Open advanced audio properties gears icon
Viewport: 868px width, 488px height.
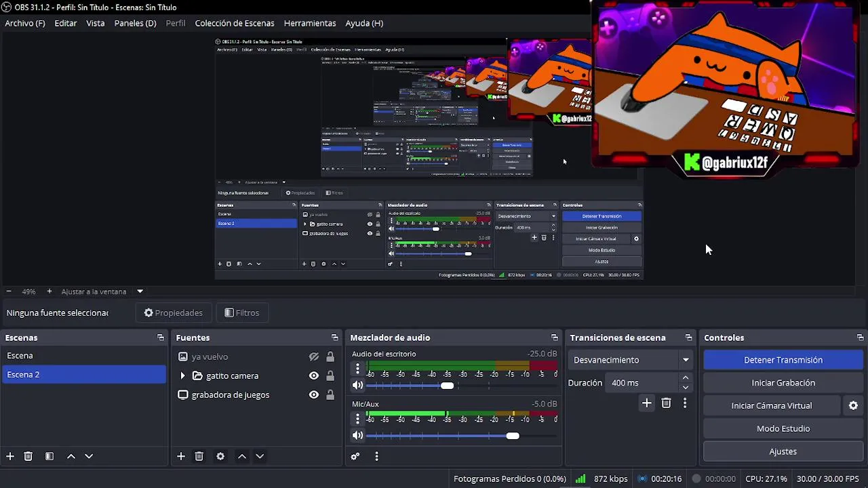[355, 456]
